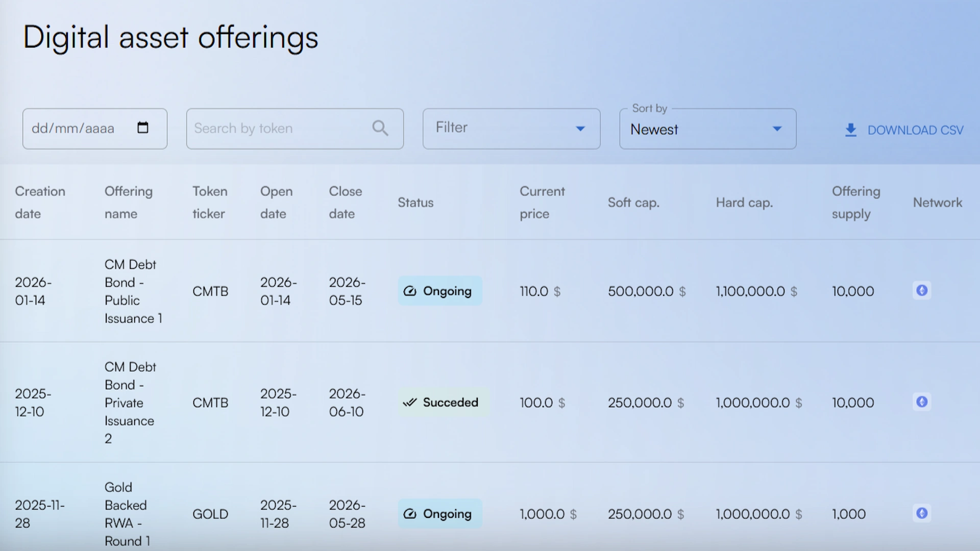Open the Sort by dropdown showing Newest
Screen dimensions: 980x551
[707, 129]
